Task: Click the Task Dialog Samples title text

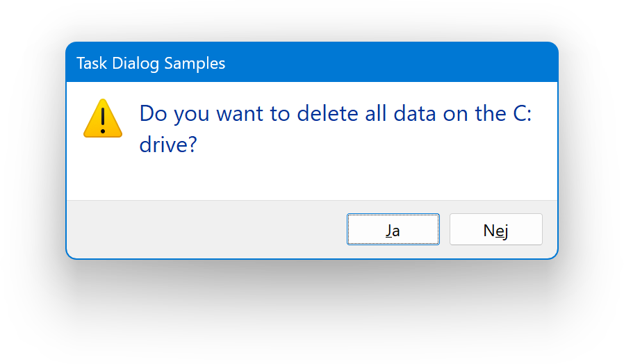Action: [150, 63]
